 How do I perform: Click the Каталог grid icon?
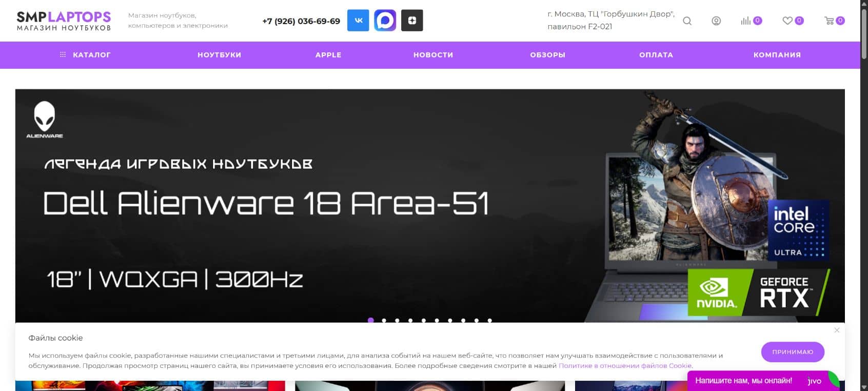pos(63,54)
